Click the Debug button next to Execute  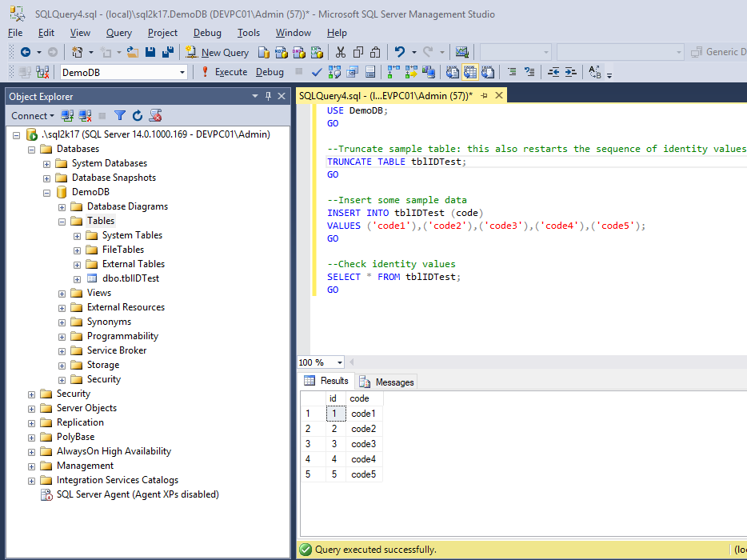(x=270, y=72)
